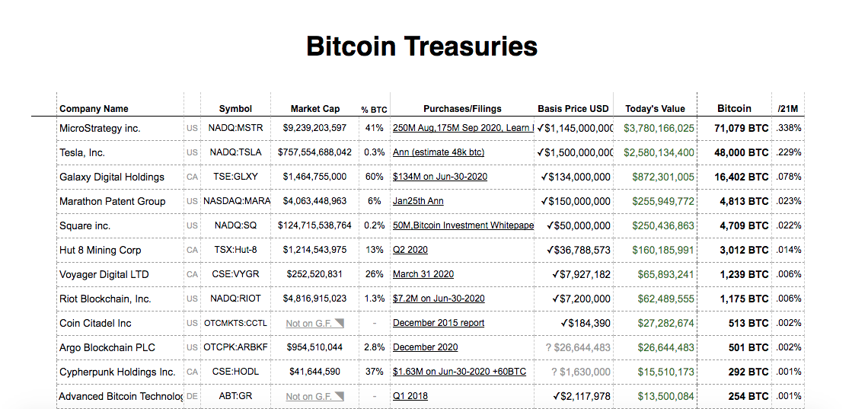Click the Today's Value column header
This screenshot has width=868, height=409.
point(655,109)
